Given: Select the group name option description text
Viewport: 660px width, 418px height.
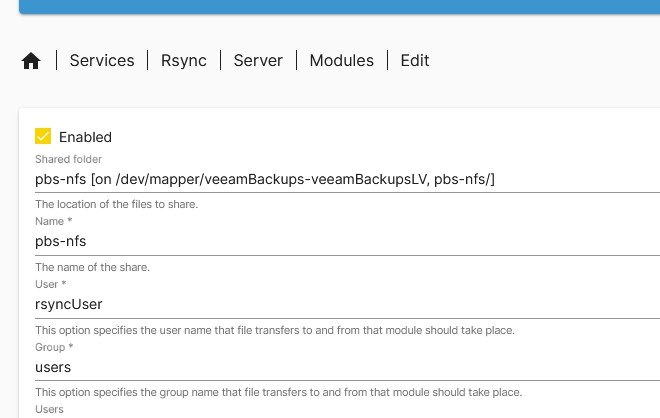Looking at the screenshot, I should pos(278,392).
